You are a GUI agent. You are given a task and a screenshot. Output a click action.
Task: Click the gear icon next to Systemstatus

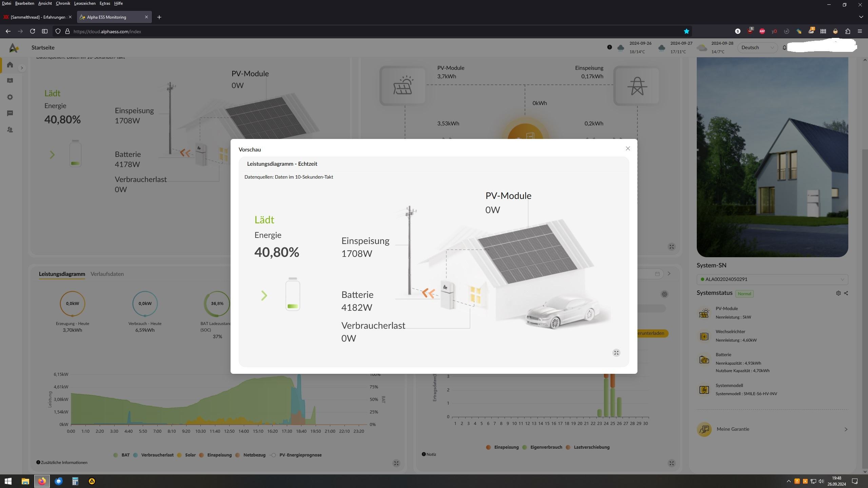point(838,293)
